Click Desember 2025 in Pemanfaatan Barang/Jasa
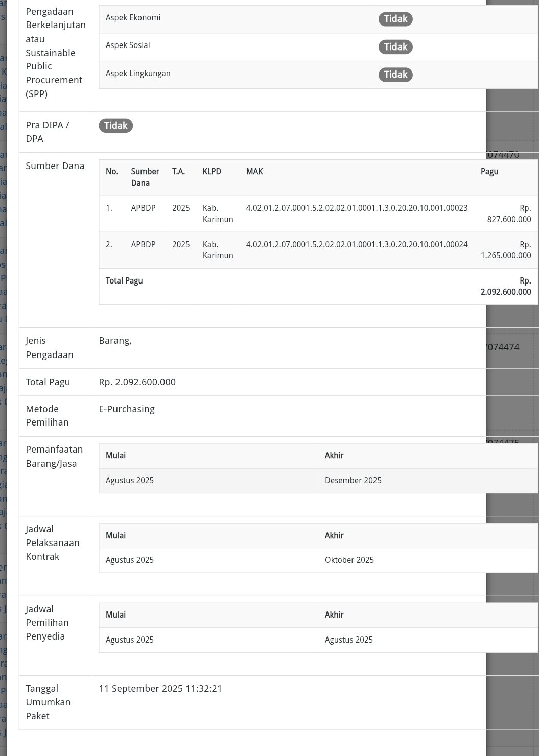Screen dimensions: 539x756 pyautogui.click(x=353, y=481)
